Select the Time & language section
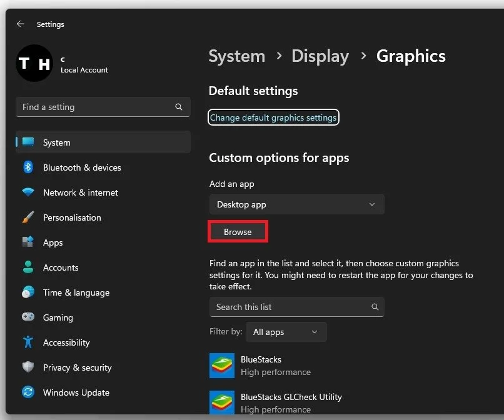This screenshot has width=504, height=420. click(x=76, y=292)
